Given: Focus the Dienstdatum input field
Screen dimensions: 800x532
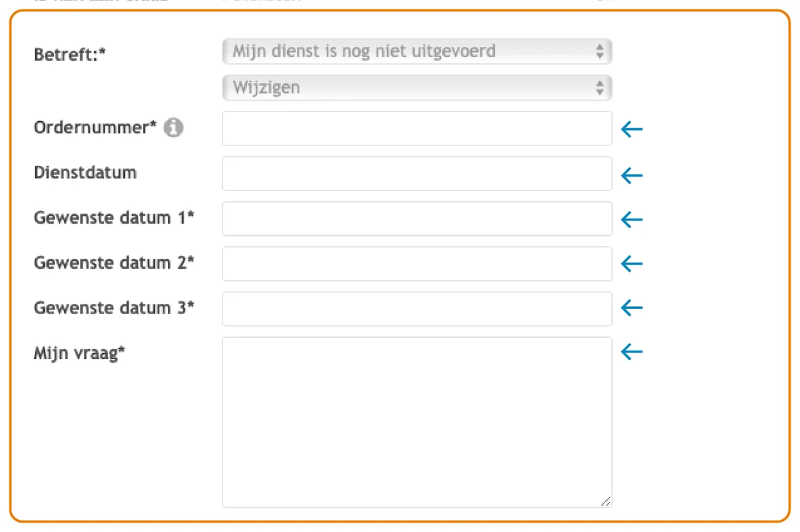Looking at the screenshot, I should (417, 174).
